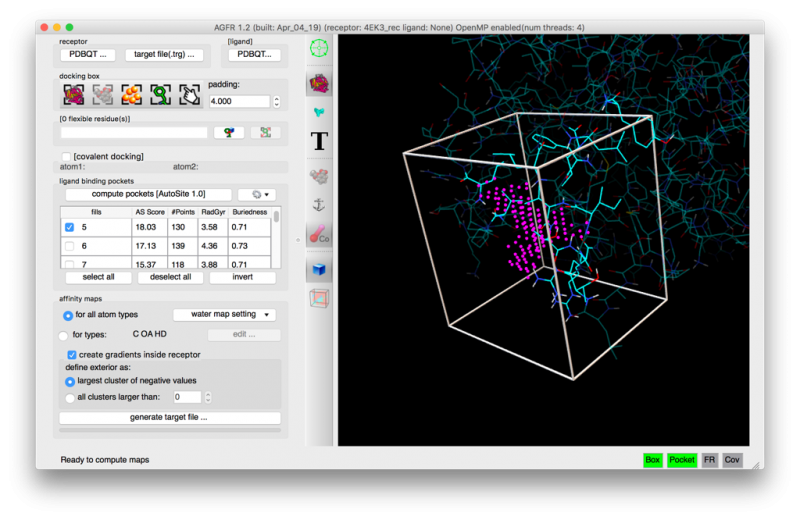Click the generate target file button
Viewport: 800px width, 520px height.
pyautogui.click(x=169, y=417)
